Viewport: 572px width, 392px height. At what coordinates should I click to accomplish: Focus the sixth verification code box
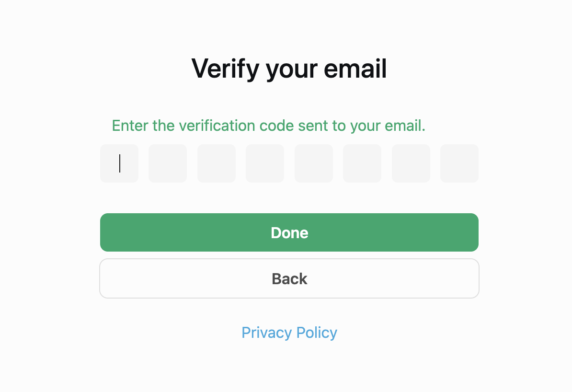362,163
